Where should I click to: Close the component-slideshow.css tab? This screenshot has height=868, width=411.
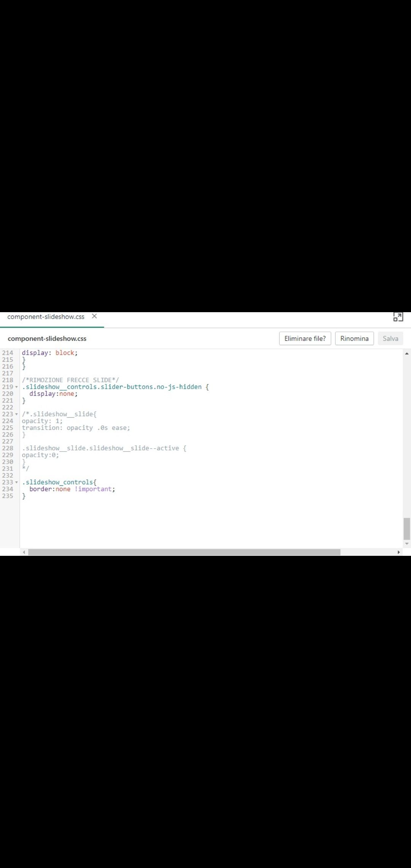pyautogui.click(x=94, y=316)
